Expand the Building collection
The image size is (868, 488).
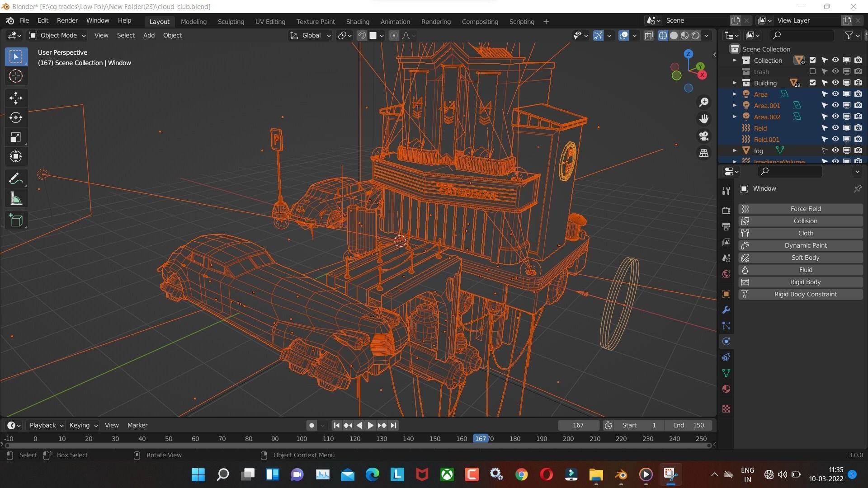pyautogui.click(x=735, y=83)
